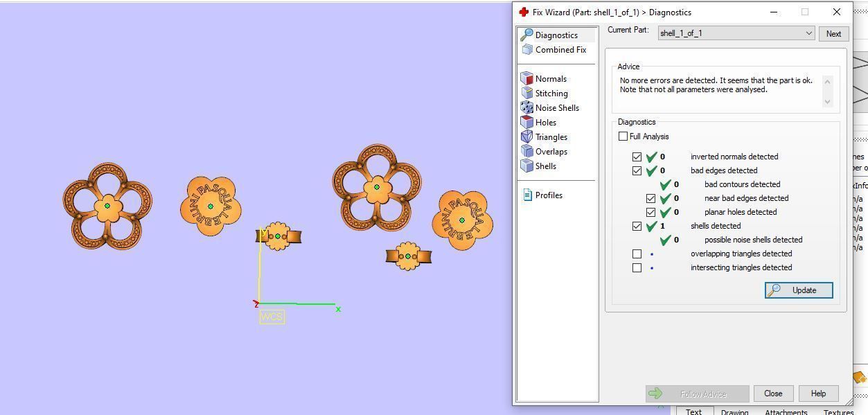
Task: Uncheck inverted normals detection
Action: pos(637,157)
